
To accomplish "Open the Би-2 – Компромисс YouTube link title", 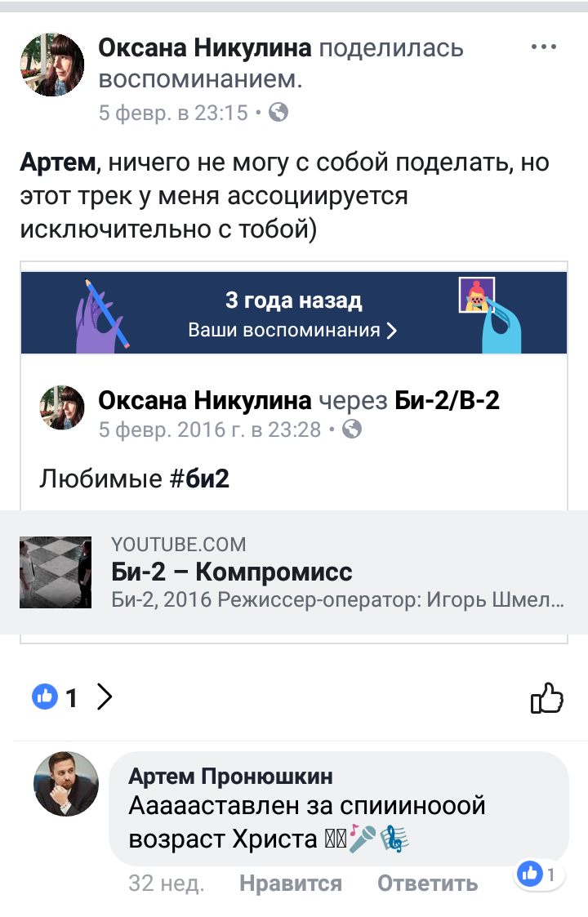I will click(x=232, y=572).
